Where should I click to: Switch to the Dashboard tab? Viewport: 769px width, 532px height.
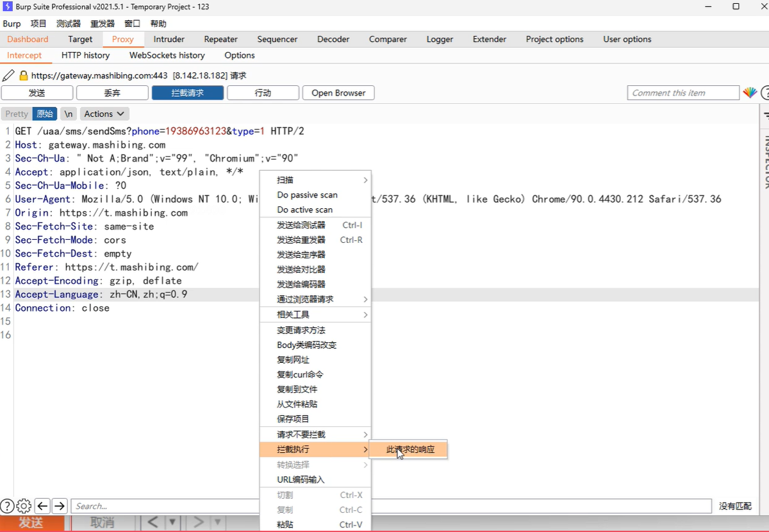[x=28, y=39]
